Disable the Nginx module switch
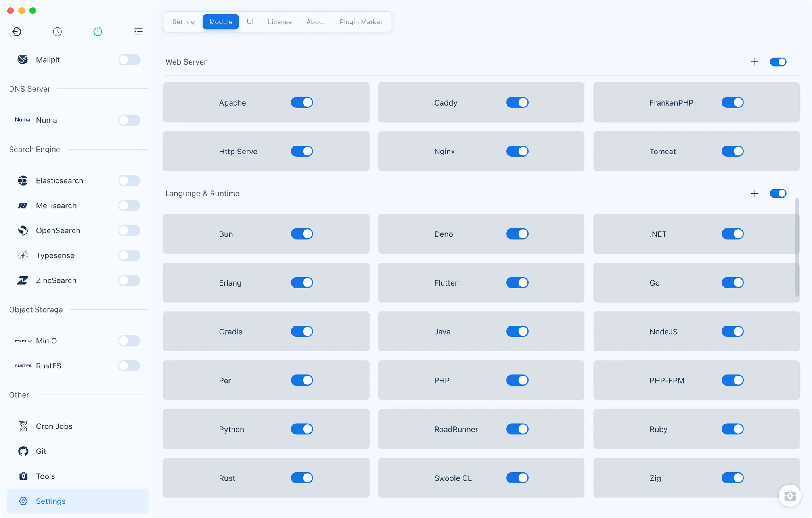This screenshot has height=518, width=812. 517,151
